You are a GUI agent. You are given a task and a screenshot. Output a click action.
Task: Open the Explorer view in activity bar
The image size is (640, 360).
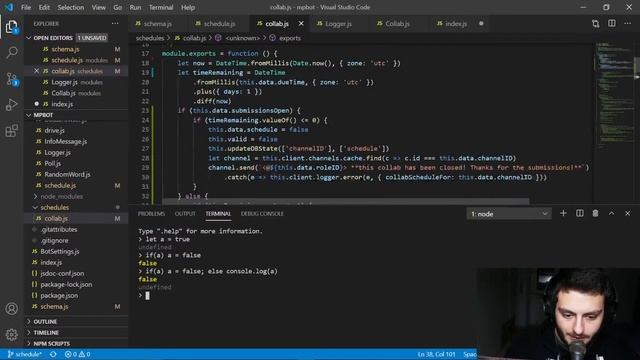(12, 27)
